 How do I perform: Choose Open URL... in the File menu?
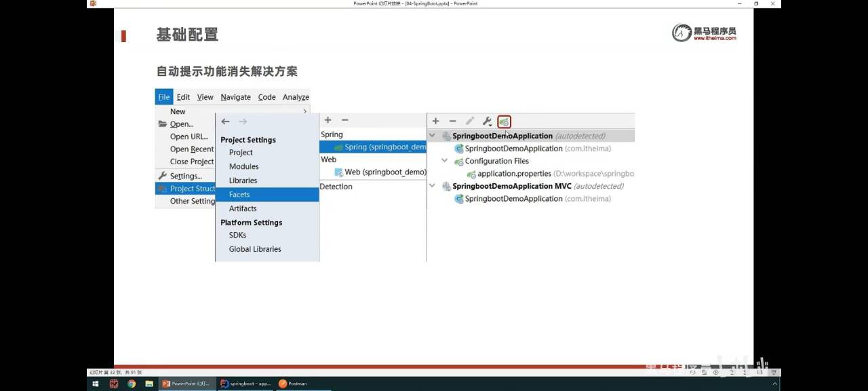[x=189, y=136]
